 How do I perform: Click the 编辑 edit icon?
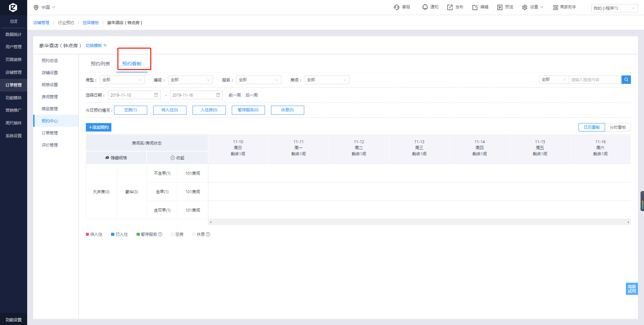pos(475,7)
